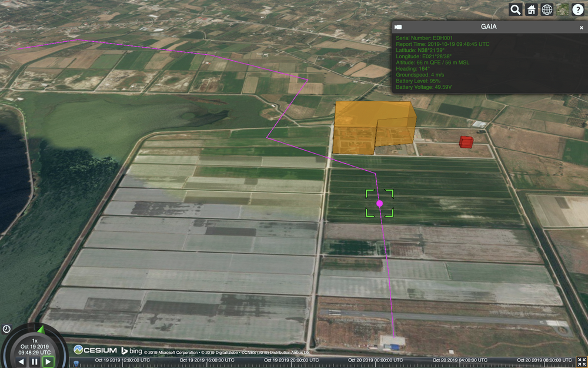Jump timeline to Oct 20 08:00:00 UTC
Screen dimensions: 588x368
tap(544, 360)
